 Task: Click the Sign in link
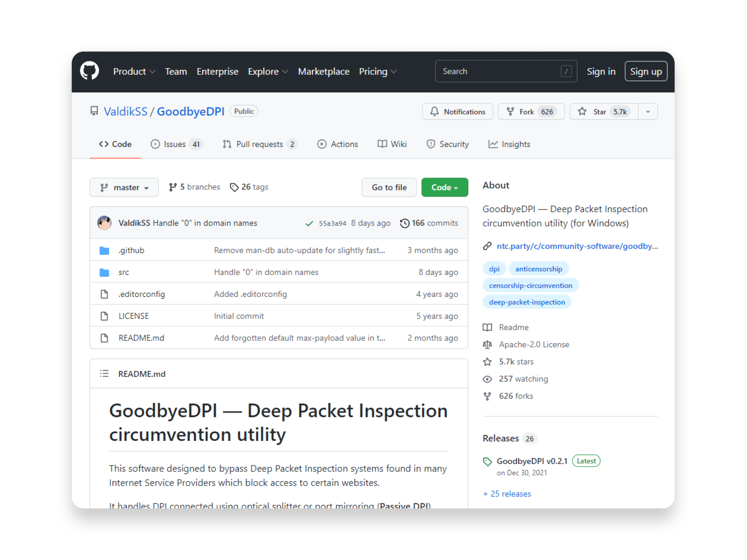point(601,71)
